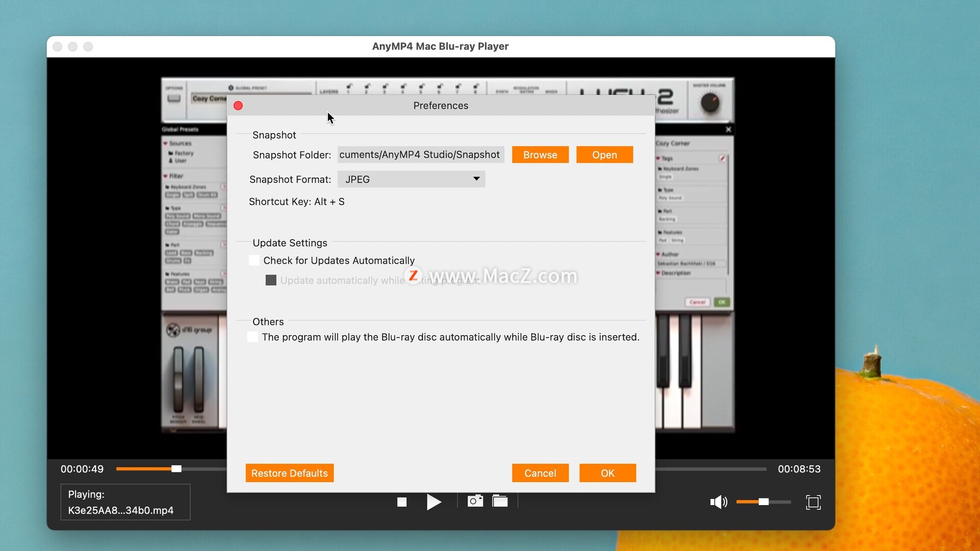Open the snapshot folder icon
This screenshot has height=551, width=980.
coord(500,501)
